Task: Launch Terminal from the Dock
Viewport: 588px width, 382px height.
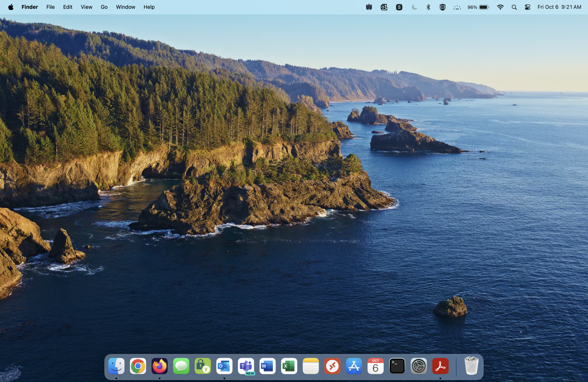Action: (x=397, y=366)
